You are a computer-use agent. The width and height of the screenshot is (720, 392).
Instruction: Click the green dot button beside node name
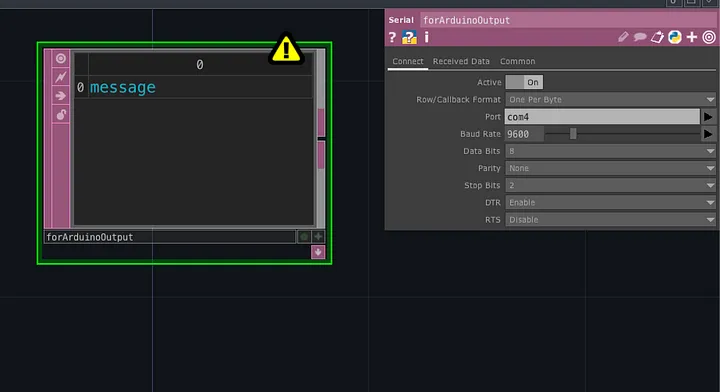click(304, 237)
